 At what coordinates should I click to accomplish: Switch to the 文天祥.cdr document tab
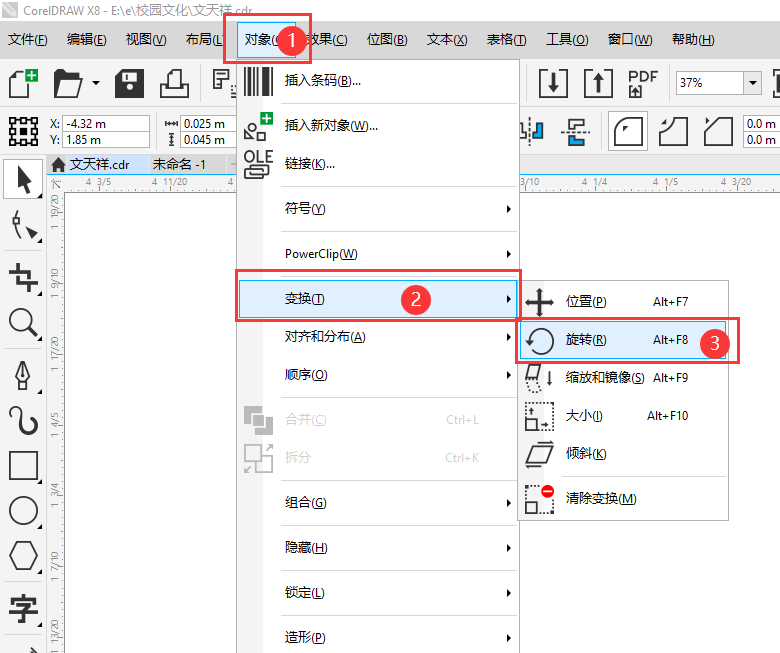(x=99, y=164)
